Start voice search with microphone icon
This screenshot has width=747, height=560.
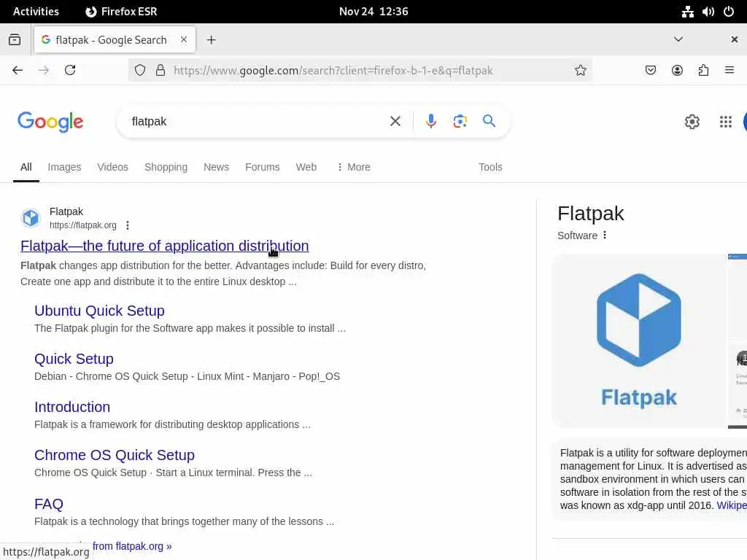430,122
